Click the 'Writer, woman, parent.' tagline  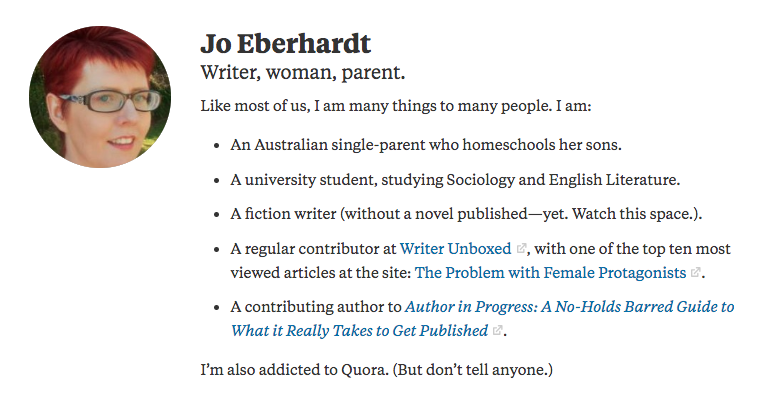coord(303,73)
